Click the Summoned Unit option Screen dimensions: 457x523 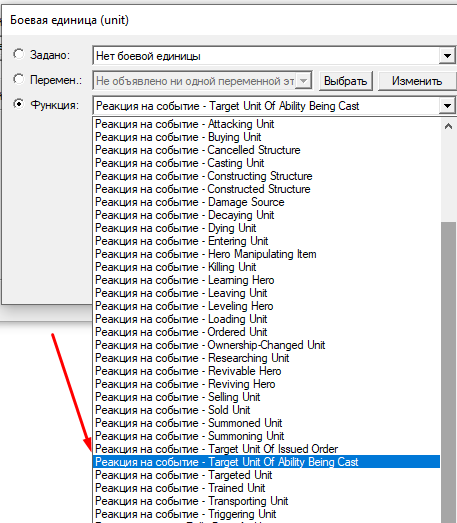[266, 423]
